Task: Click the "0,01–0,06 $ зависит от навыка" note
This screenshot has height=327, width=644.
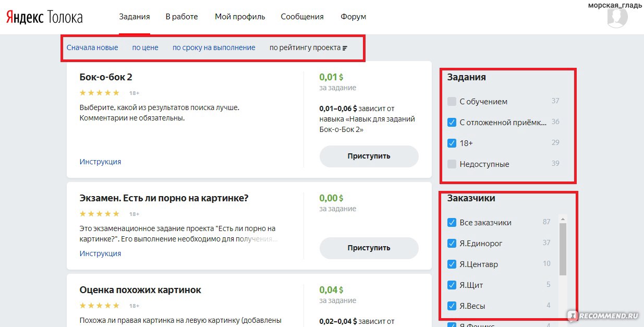Action: coord(367,119)
